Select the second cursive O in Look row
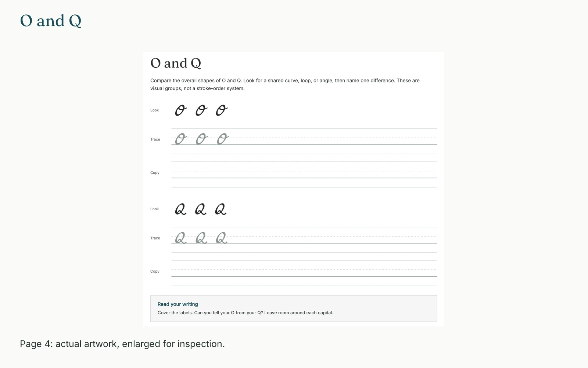 tap(201, 110)
